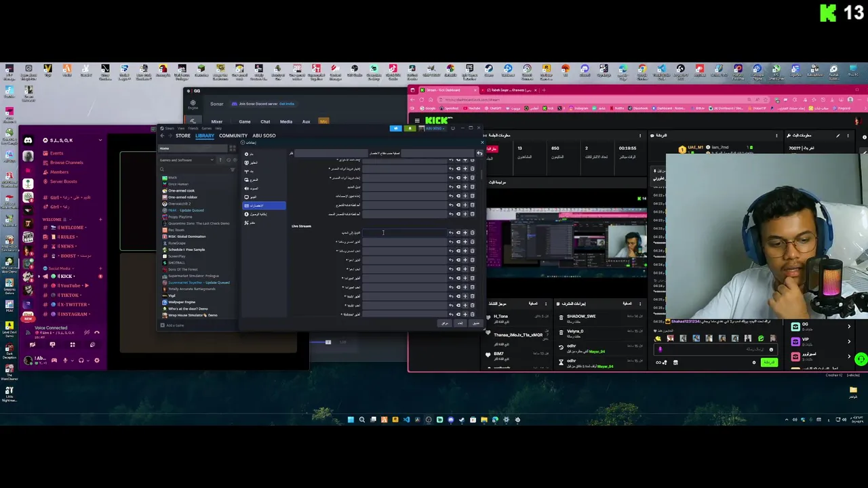Open the ABU SOSO profile tab in Steam
Image resolution: width=868 pixels, height=488 pixels.
pos(264,136)
